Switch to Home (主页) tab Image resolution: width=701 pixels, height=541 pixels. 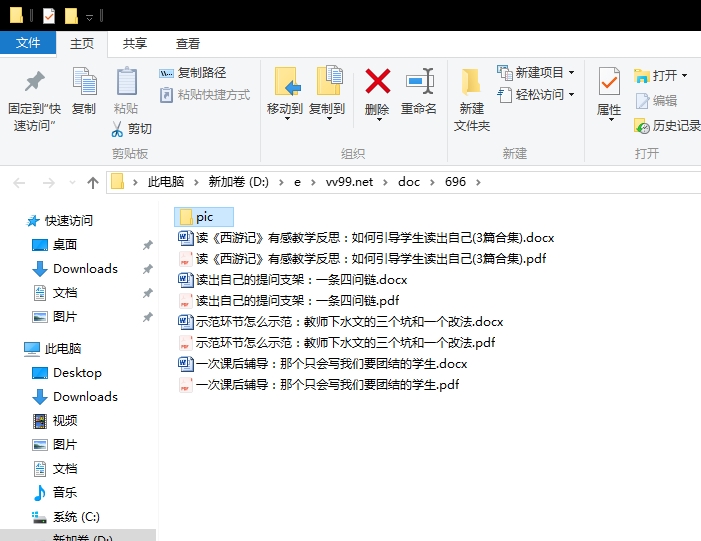82,43
